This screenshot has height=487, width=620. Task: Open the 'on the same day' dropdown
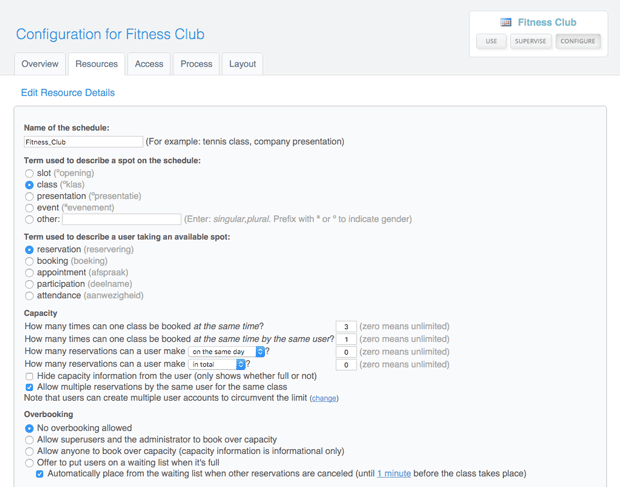tap(227, 352)
